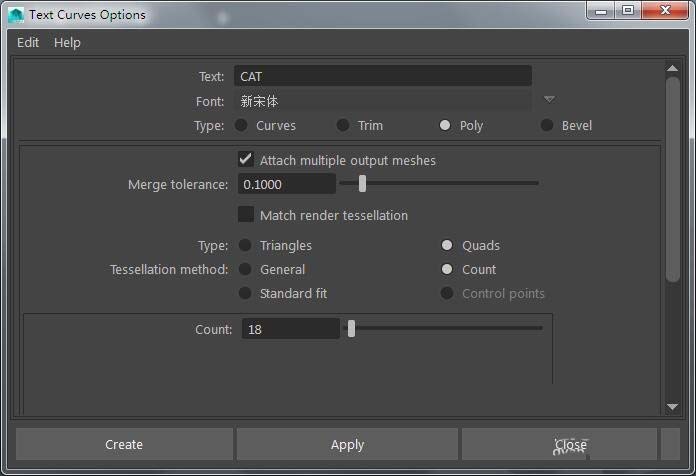
Task: Open the Edit menu
Action: pos(28,43)
